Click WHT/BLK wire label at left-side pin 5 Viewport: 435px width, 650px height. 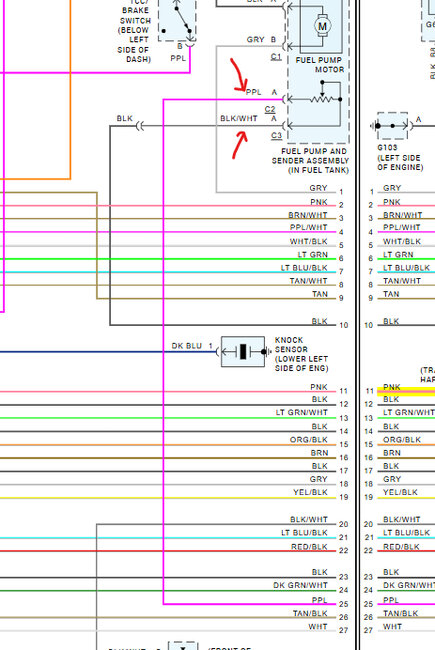[309, 241]
